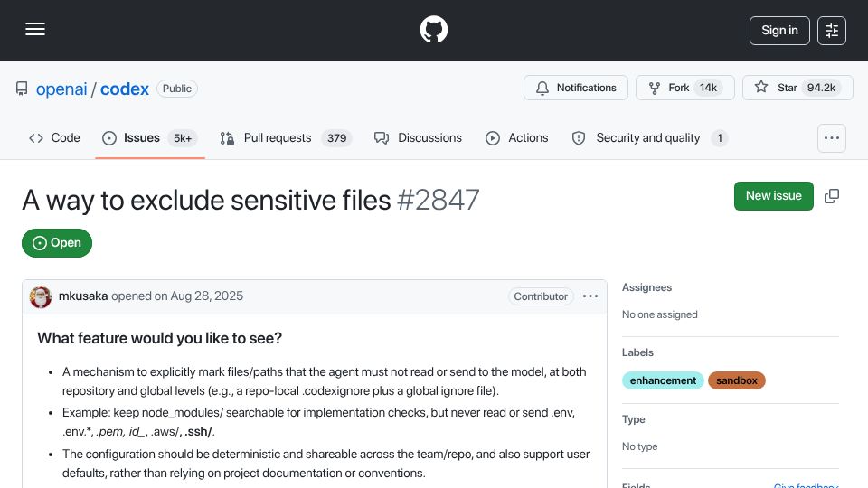Click the Assignees heading
Viewport: 868px width, 488px height.
point(646,287)
